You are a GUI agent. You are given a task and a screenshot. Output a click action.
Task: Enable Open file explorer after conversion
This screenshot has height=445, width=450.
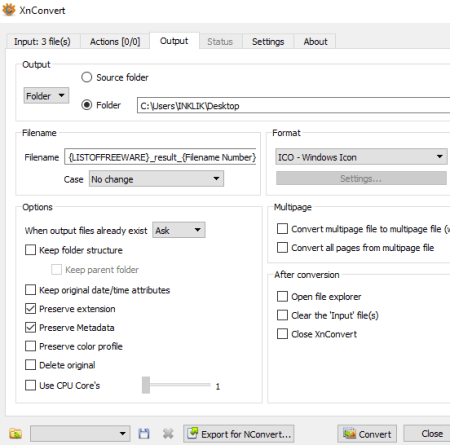(x=282, y=296)
